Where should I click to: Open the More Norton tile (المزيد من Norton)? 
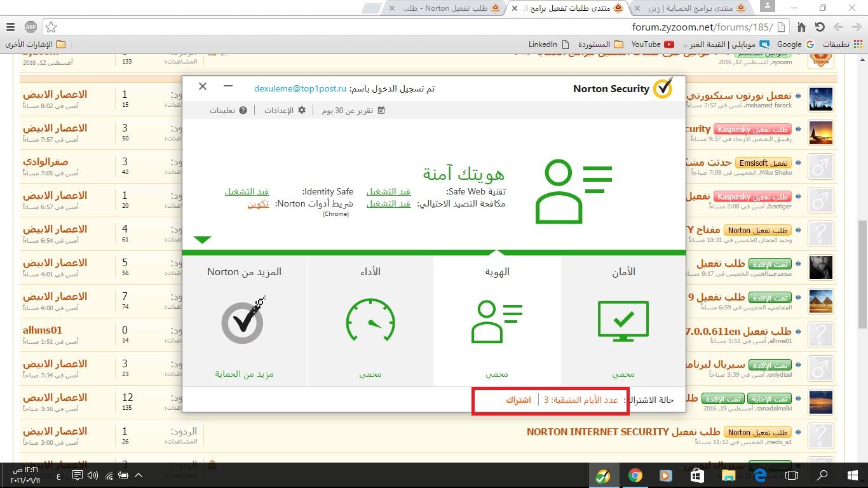245,321
